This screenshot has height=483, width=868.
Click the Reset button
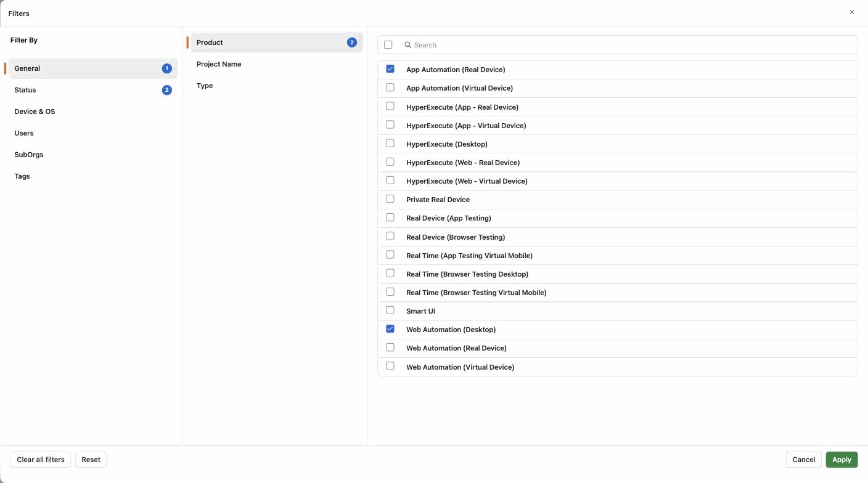pos(91,460)
